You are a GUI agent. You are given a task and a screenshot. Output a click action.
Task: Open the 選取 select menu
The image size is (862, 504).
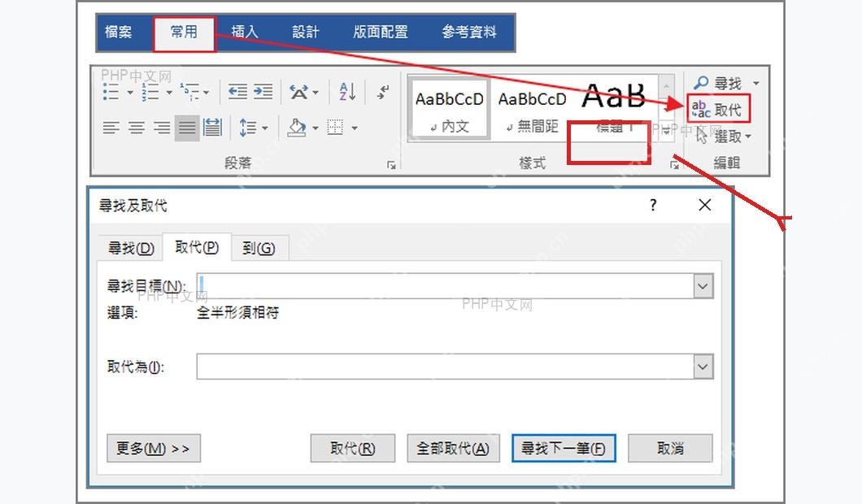723,137
